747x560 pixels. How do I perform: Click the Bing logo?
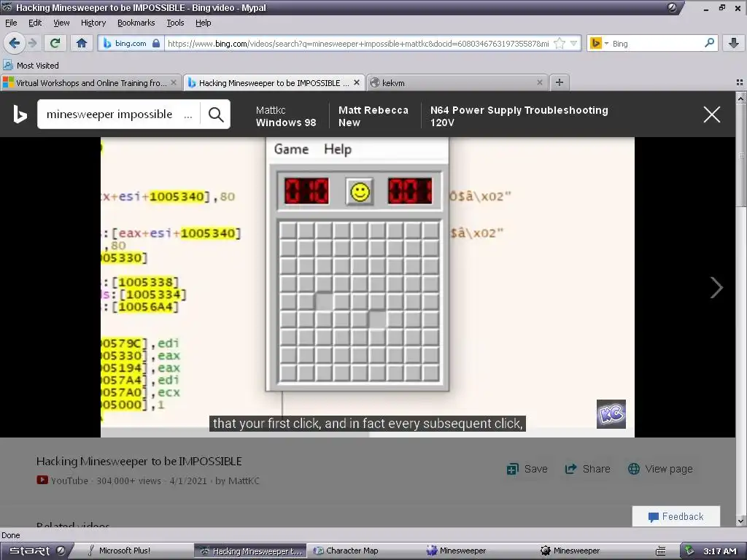tap(20, 114)
